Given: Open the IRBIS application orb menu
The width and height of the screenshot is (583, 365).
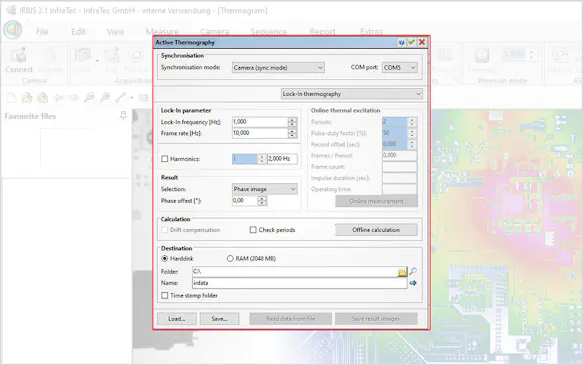Looking at the screenshot, I should pos(13,30).
